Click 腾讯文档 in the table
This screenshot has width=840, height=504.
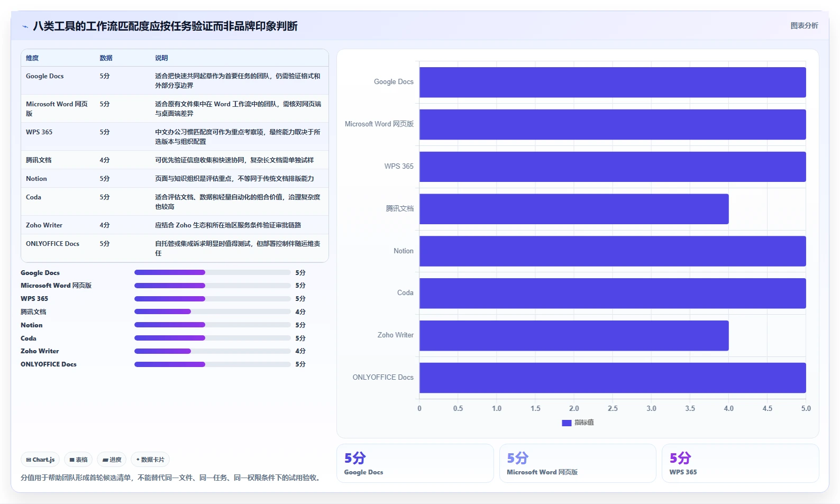click(39, 160)
